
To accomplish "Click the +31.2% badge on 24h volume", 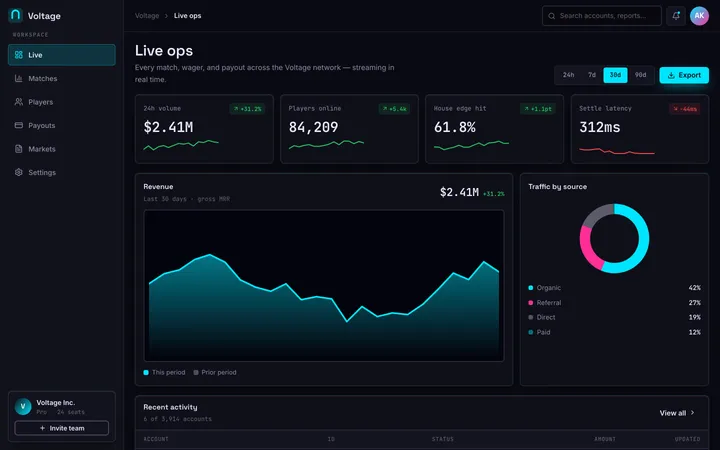I will 247,109.
